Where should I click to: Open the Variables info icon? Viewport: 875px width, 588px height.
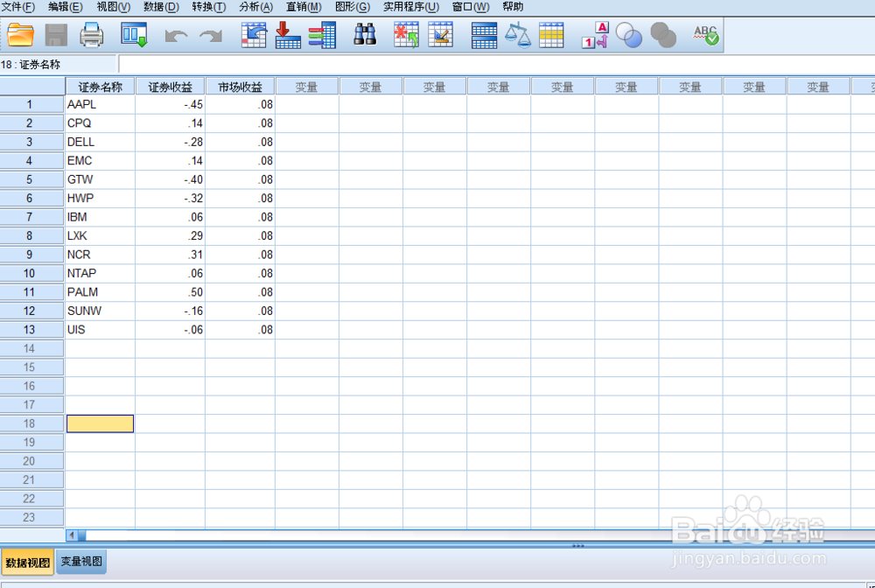tap(323, 35)
